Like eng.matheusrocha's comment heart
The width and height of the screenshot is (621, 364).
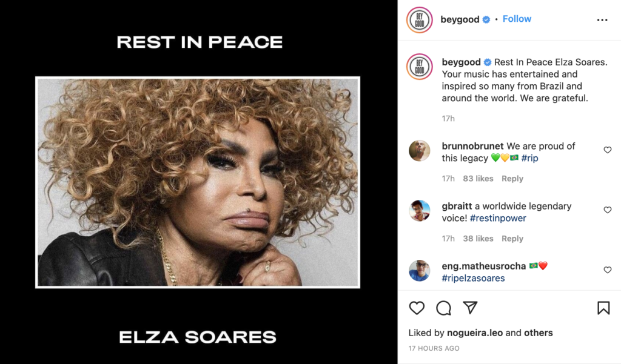pyautogui.click(x=608, y=270)
